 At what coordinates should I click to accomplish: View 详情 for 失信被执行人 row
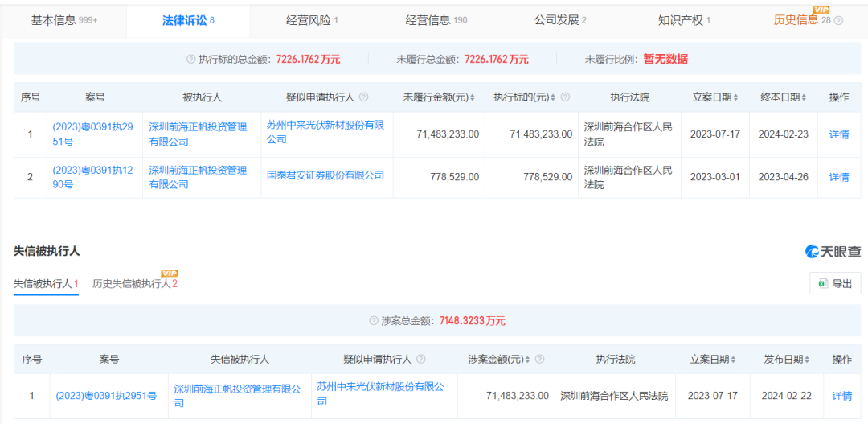pos(842,397)
